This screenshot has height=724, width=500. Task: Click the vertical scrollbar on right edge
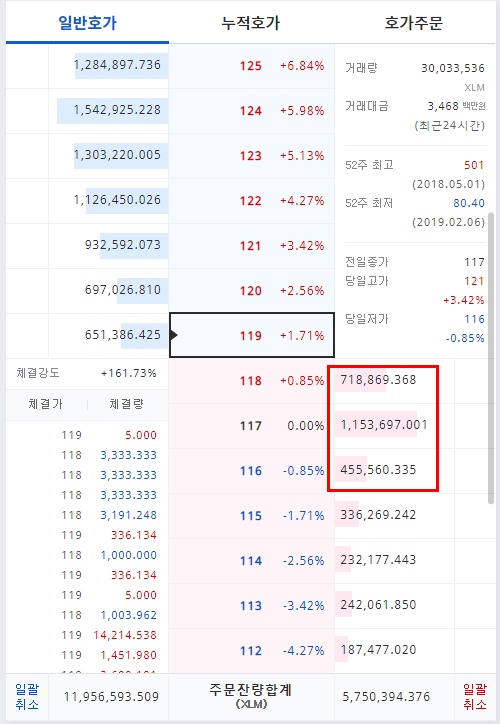point(491,358)
